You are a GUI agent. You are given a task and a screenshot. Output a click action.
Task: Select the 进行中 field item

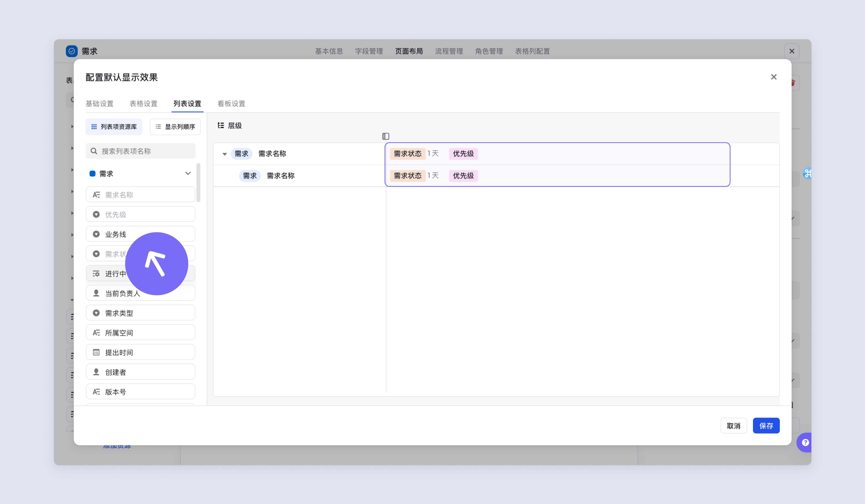(141, 274)
